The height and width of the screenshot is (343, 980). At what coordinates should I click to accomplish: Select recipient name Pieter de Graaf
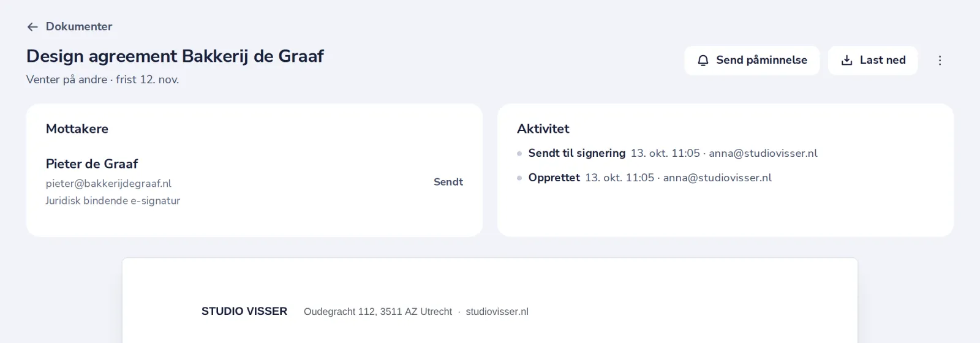pyautogui.click(x=92, y=164)
